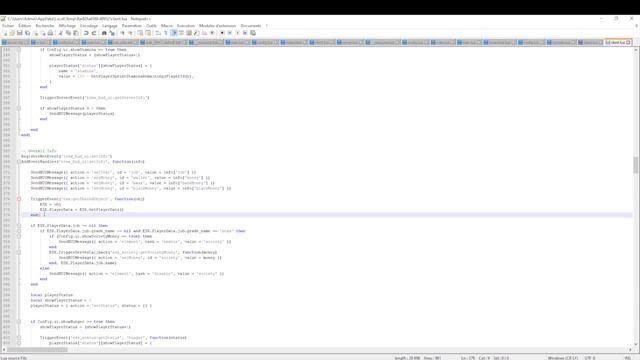Open the Fichier menu
Viewport: 640px width, 360px height.
coord(8,26)
